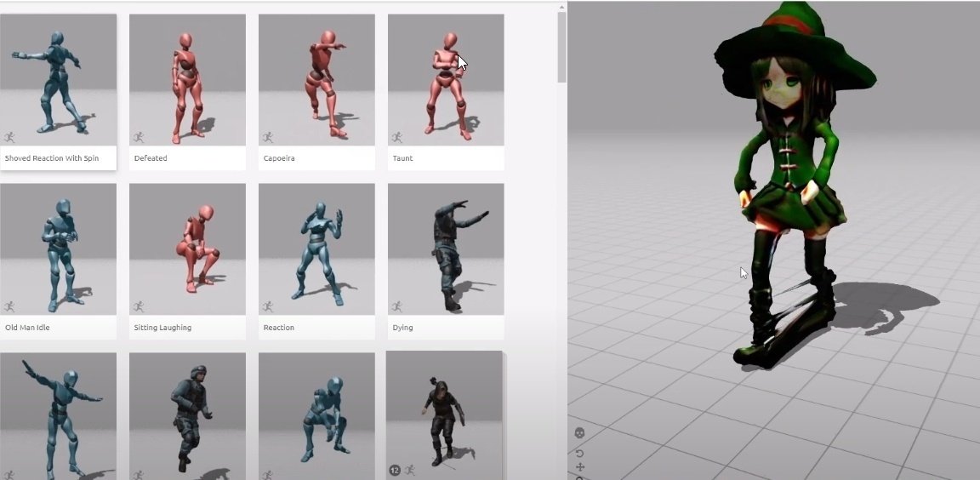
Task: Click the running figure icon on Sitting Laughing card
Action: pyautogui.click(x=139, y=306)
